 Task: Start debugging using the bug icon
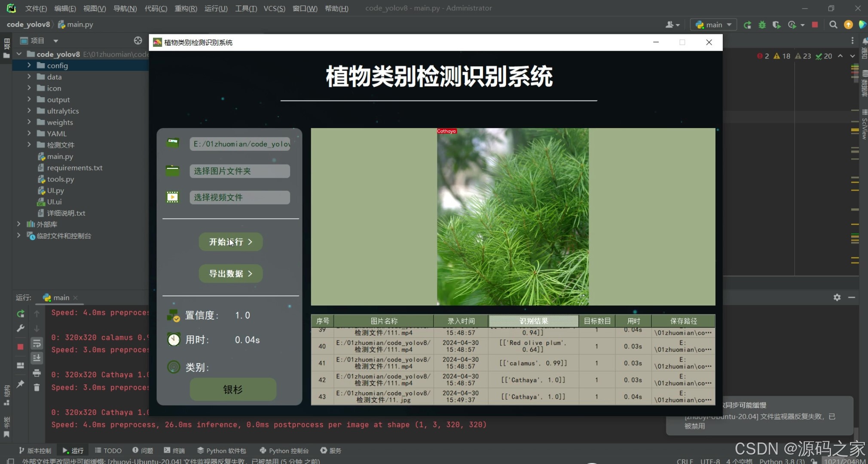[x=762, y=24]
